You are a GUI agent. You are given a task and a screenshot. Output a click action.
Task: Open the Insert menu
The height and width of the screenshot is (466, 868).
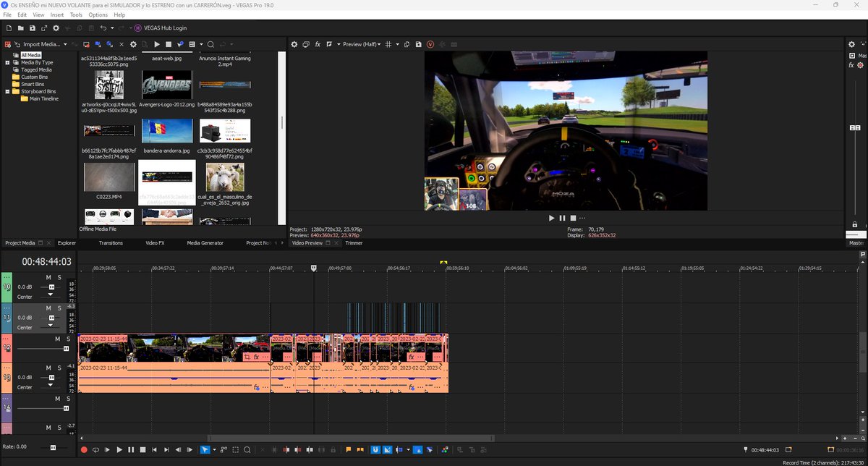[57, 14]
